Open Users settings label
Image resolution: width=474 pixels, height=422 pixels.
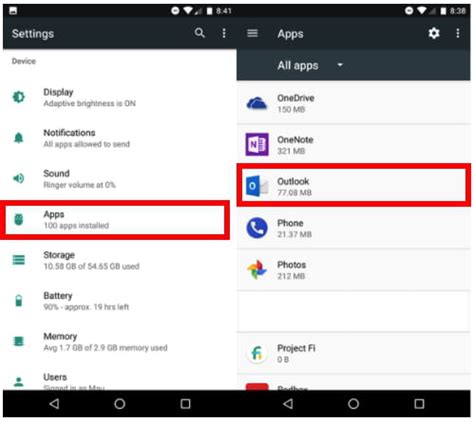(55, 377)
